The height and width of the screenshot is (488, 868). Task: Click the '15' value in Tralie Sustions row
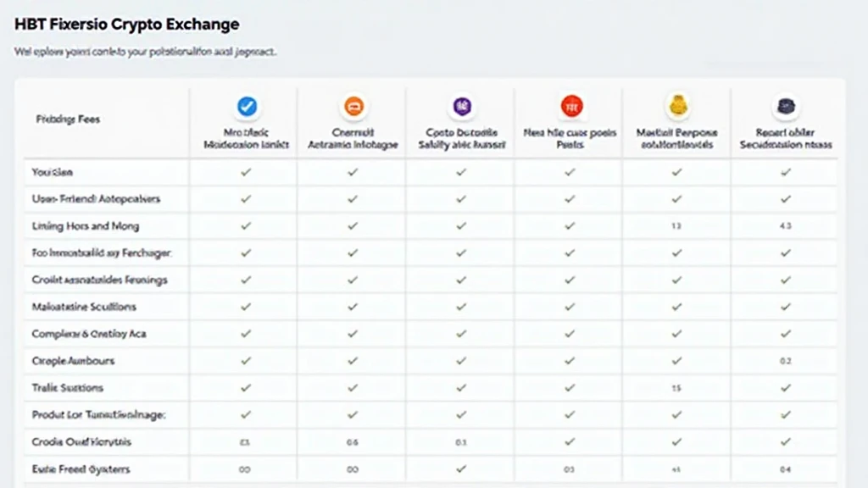(676, 388)
